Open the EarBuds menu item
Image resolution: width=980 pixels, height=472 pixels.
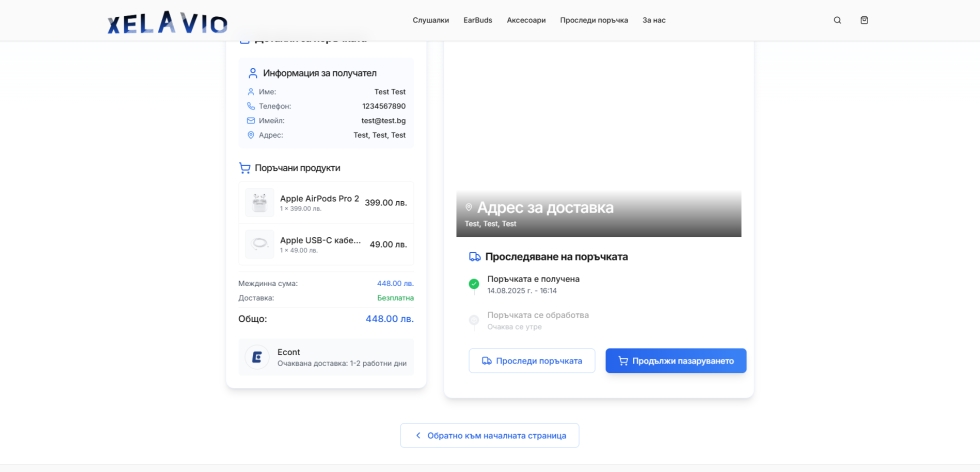coord(478,20)
